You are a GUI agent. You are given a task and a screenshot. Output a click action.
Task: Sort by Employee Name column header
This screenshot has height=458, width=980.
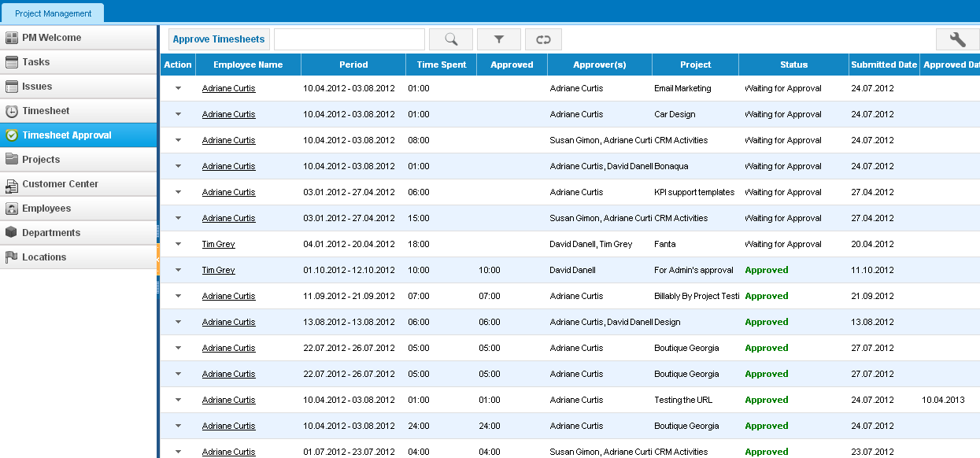(x=248, y=65)
